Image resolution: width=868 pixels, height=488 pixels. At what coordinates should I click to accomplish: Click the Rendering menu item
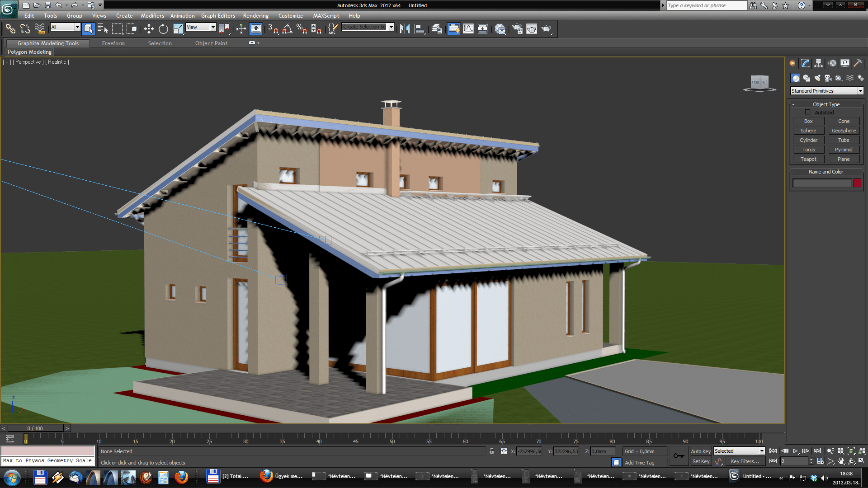(x=254, y=15)
